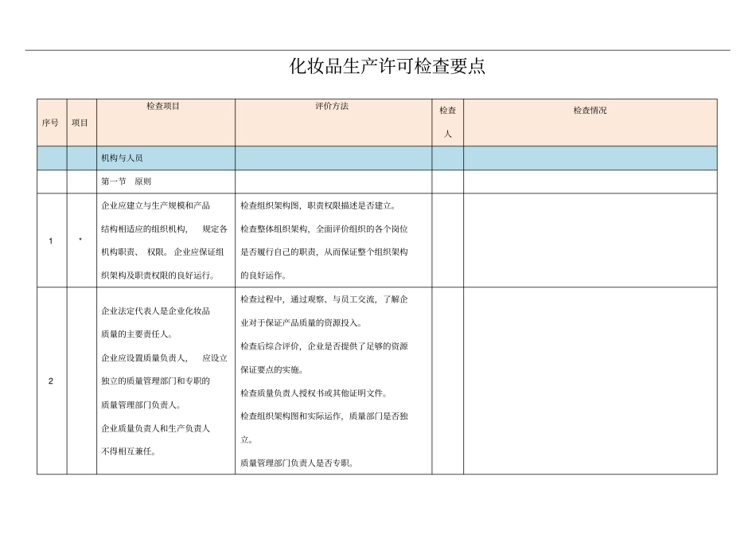Image resolution: width=756 pixels, height=535 pixels.
Task: Click text 质量管理部门负责人是否专职。
Action: coord(298,463)
